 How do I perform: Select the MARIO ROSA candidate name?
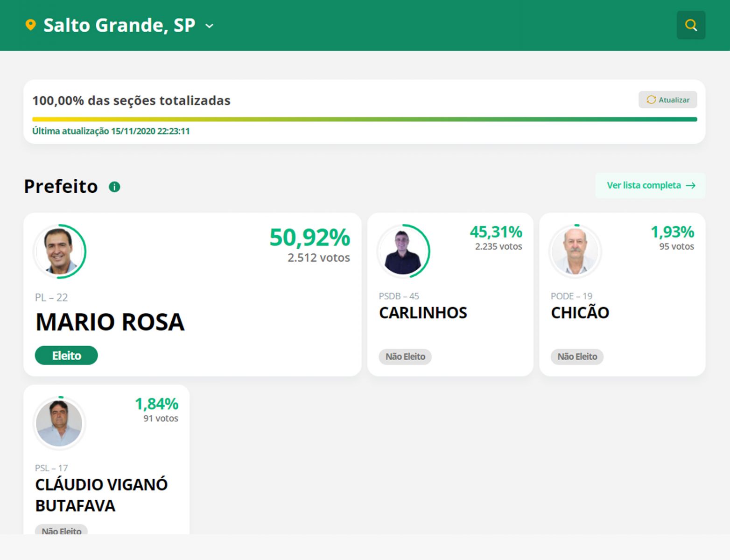[x=110, y=322]
